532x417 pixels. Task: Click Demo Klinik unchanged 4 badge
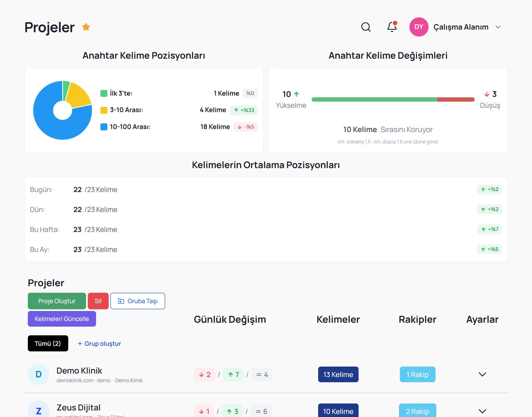click(x=262, y=374)
